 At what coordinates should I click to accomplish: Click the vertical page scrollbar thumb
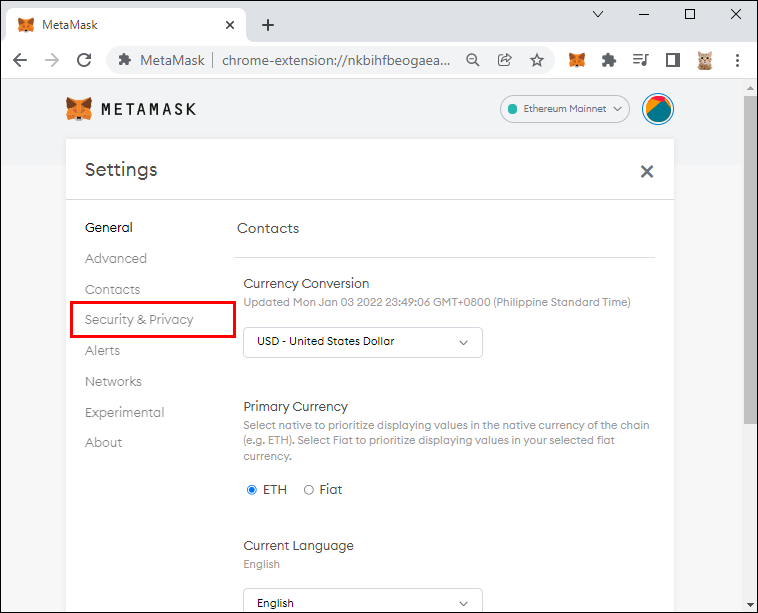[750, 260]
